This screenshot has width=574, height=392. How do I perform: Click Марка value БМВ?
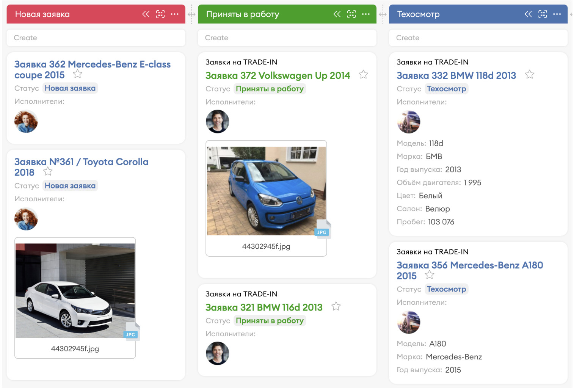coord(434,157)
